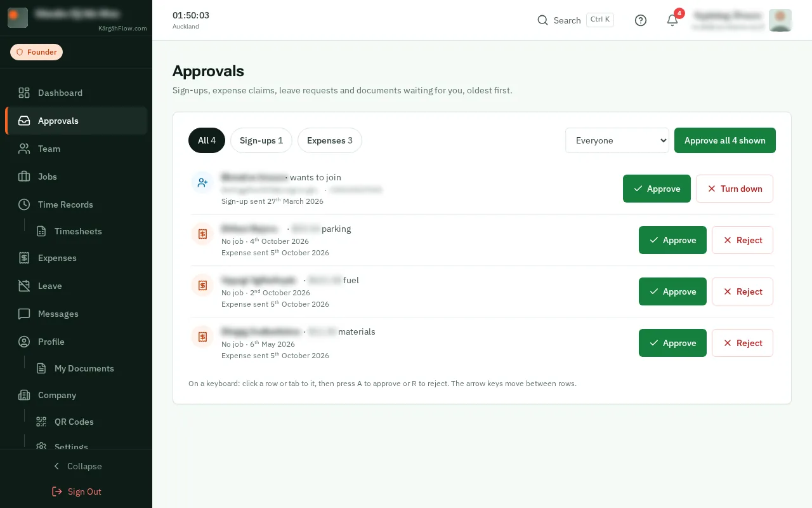Viewport: 812px width, 508px height.
Task: Switch to the Expenses 3 filter tab
Action: (330, 140)
